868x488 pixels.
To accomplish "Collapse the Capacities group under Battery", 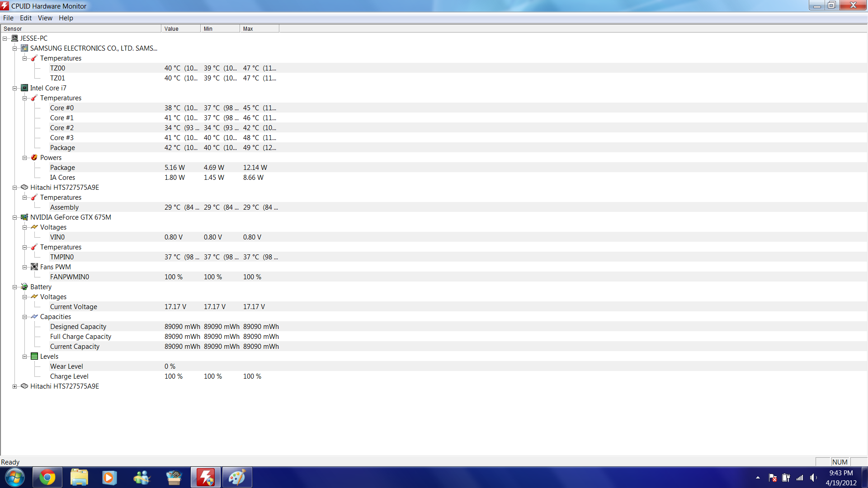I will (x=25, y=317).
